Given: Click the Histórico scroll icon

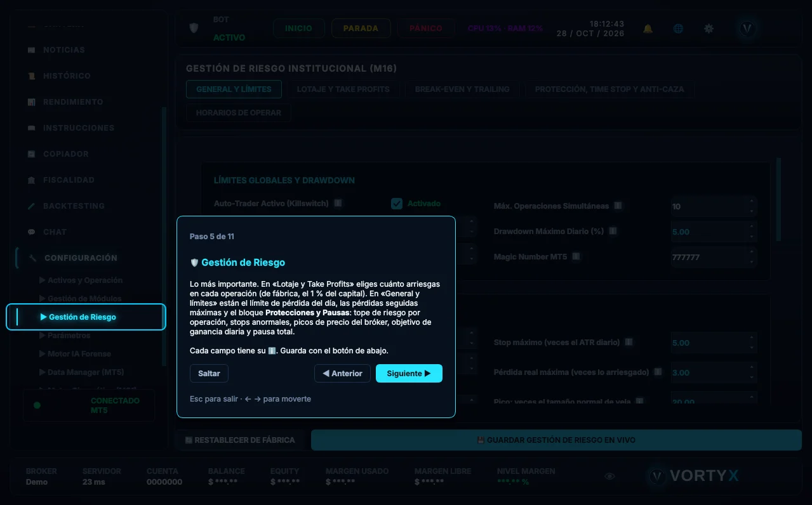Looking at the screenshot, I should 31,76.
